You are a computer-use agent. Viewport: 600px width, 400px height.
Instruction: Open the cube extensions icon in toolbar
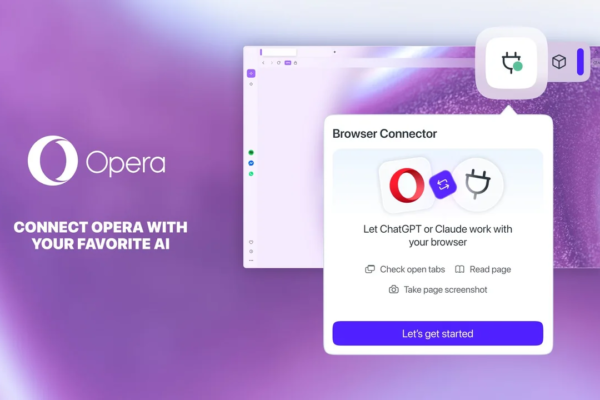pos(559,62)
